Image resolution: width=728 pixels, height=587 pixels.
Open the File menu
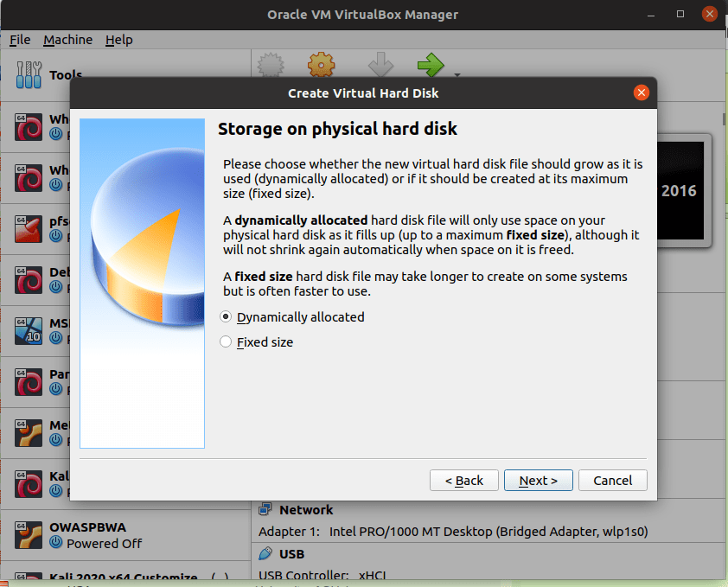coord(20,40)
